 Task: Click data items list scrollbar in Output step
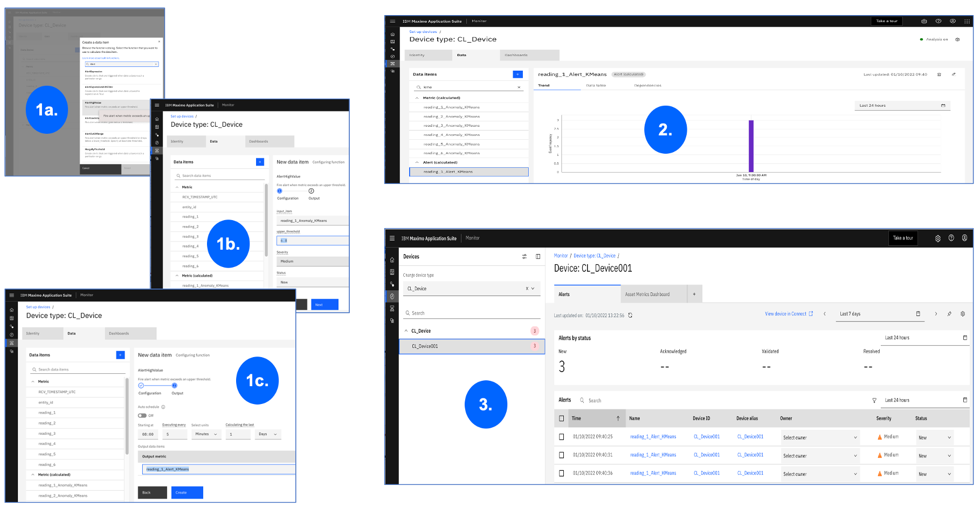click(127, 415)
